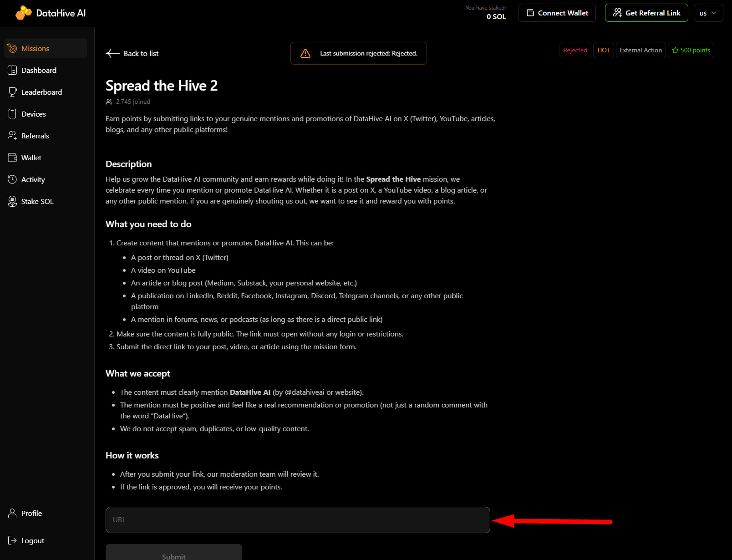732x560 pixels.
Task: Click the Connect Wallet button
Action: click(x=557, y=13)
